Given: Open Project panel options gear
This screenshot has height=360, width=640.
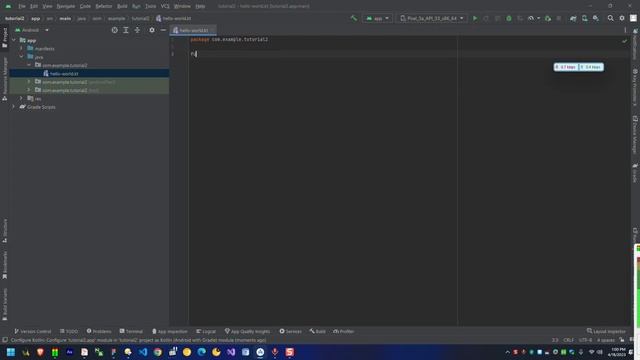Looking at the screenshot, I should (x=152, y=30).
